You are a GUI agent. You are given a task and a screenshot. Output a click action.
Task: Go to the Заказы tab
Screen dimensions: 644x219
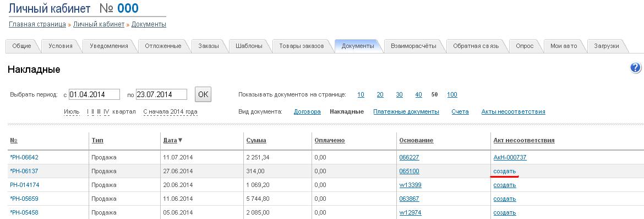pyautogui.click(x=208, y=46)
